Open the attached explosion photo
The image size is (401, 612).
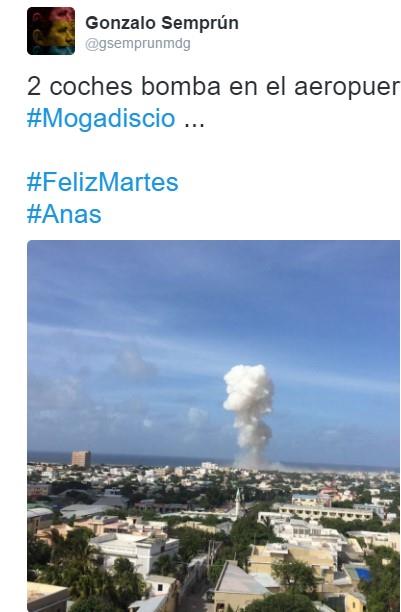click(x=214, y=426)
